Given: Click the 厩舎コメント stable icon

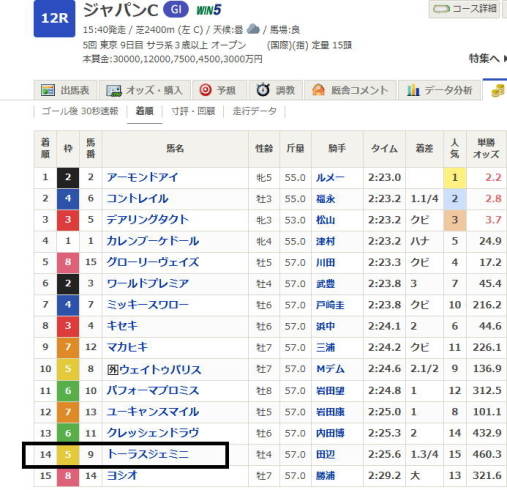Looking at the screenshot, I should (x=318, y=90).
